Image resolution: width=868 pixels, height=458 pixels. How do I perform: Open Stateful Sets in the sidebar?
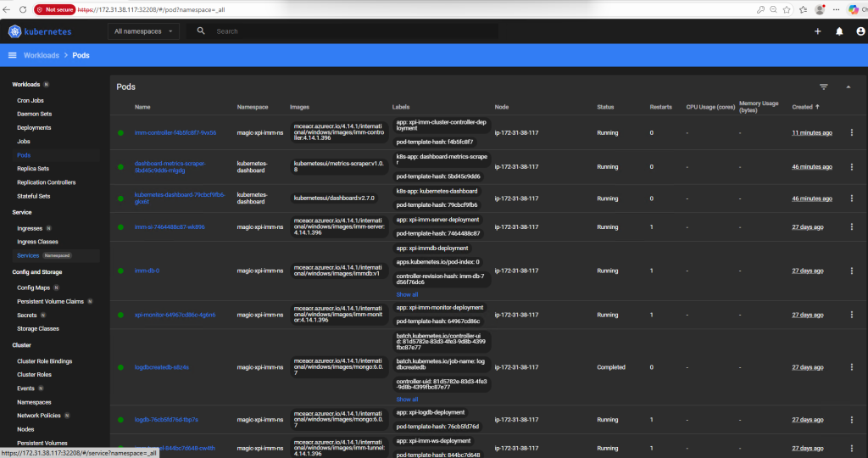33,196
